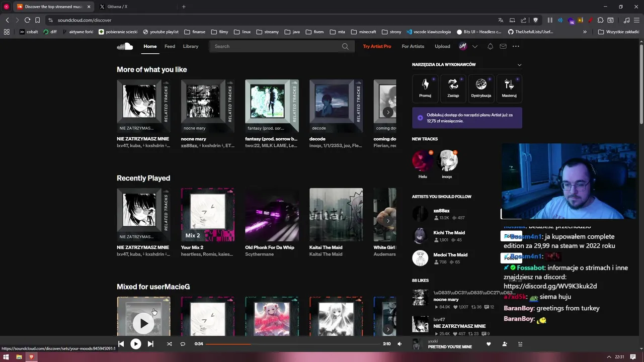
Task: Bookmark this page icon
Action: pos(37,20)
